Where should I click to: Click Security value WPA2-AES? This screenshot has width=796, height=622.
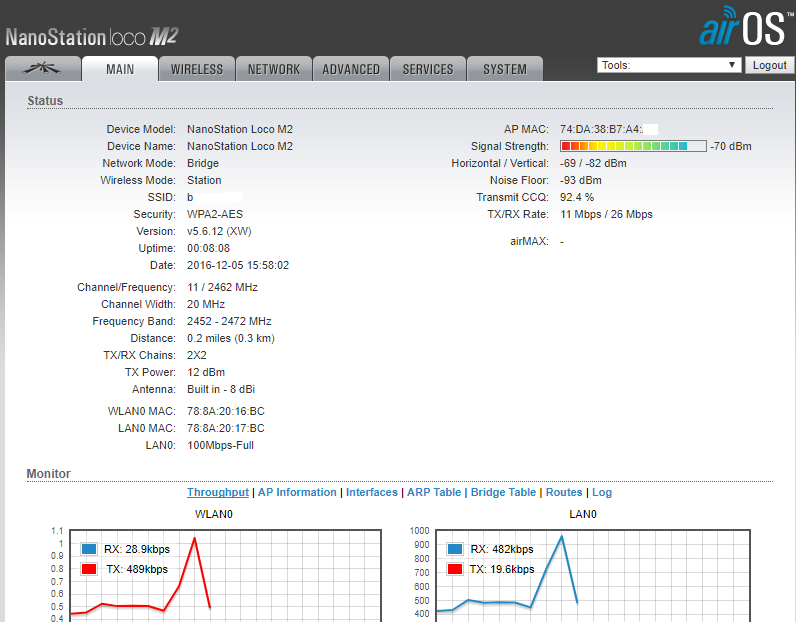pyautogui.click(x=215, y=214)
